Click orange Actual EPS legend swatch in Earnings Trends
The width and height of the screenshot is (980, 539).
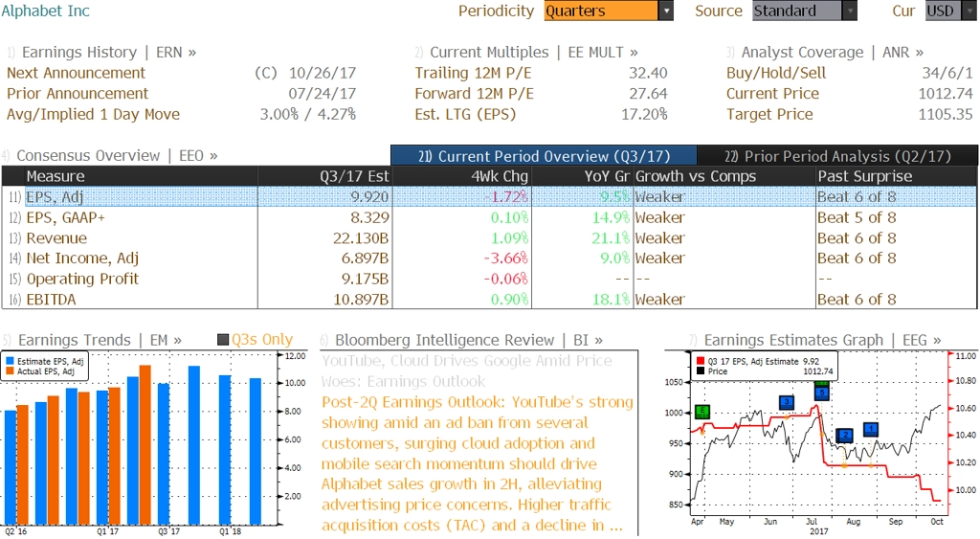10,371
